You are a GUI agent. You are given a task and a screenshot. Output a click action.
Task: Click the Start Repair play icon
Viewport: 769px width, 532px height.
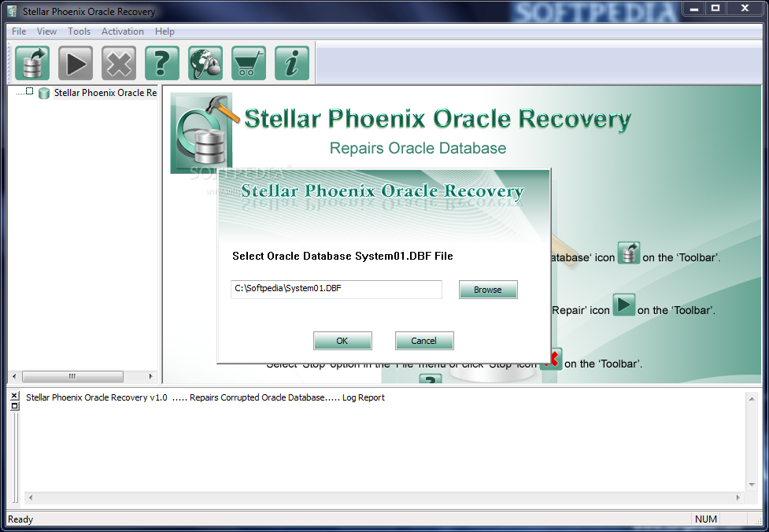click(76, 63)
